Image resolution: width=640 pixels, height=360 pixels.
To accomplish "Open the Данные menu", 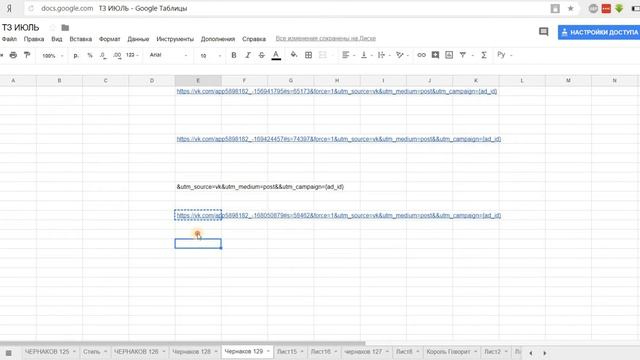I will pyautogui.click(x=138, y=39).
